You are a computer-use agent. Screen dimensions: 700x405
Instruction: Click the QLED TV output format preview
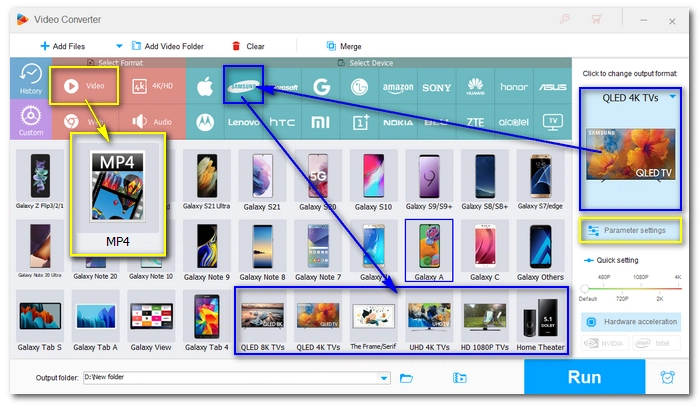pyautogui.click(x=630, y=154)
